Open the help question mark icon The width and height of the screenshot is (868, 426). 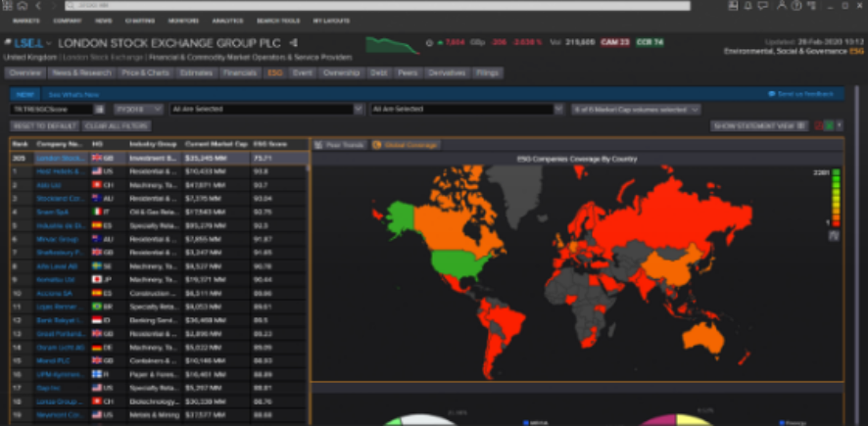pos(796,6)
